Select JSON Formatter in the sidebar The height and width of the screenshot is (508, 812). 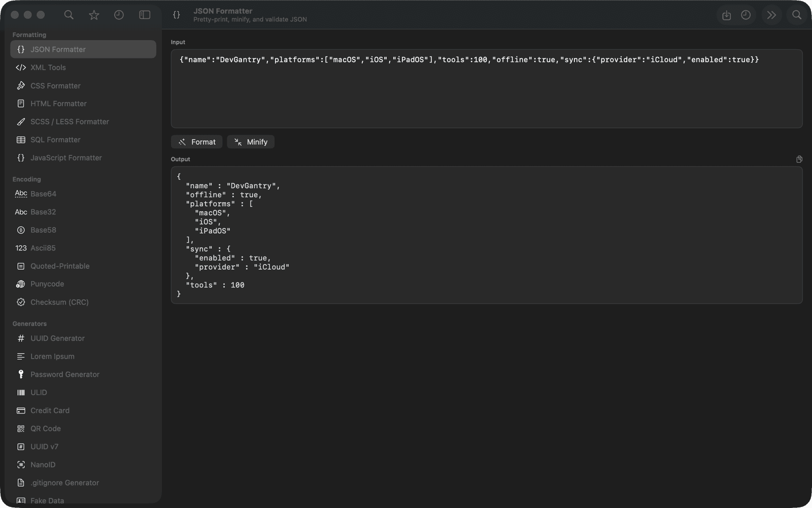83,49
